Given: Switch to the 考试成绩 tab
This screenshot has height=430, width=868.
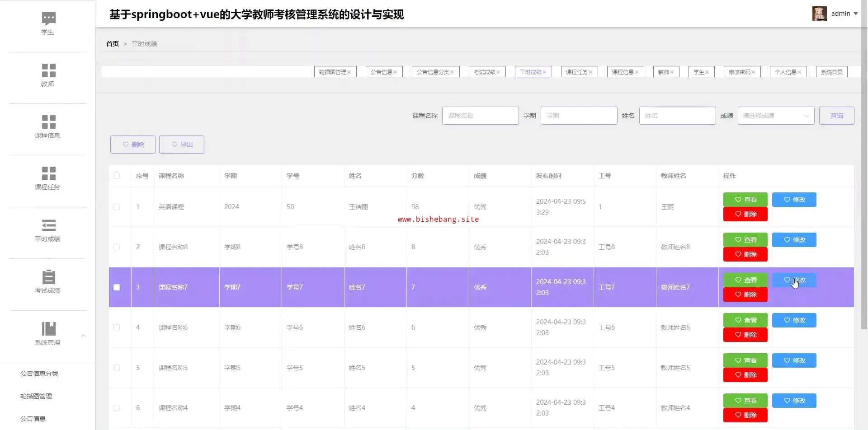Looking at the screenshot, I should tap(484, 72).
